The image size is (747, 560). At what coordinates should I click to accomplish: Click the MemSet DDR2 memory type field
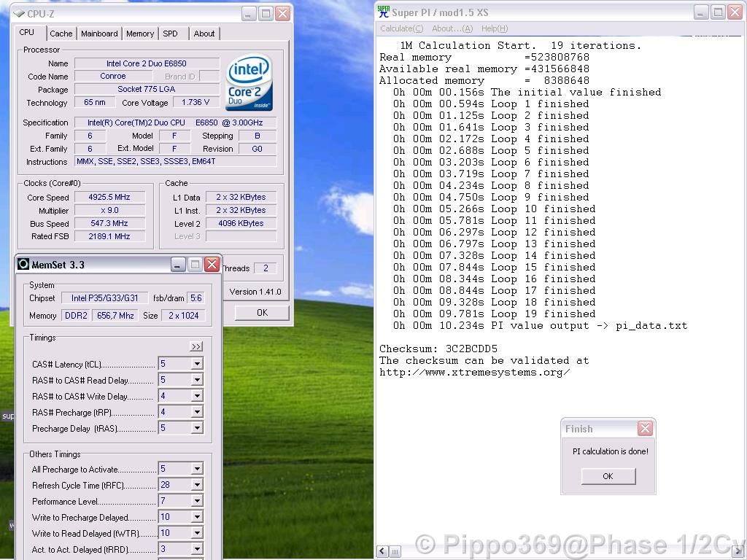pyautogui.click(x=76, y=315)
